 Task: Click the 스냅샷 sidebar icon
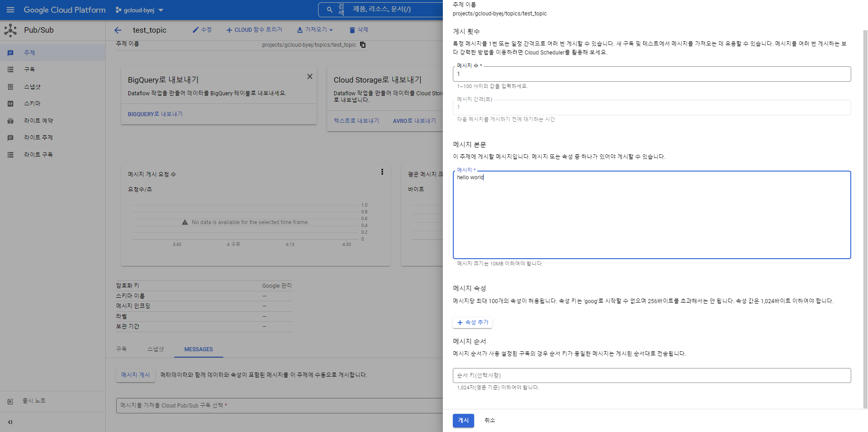[10, 87]
